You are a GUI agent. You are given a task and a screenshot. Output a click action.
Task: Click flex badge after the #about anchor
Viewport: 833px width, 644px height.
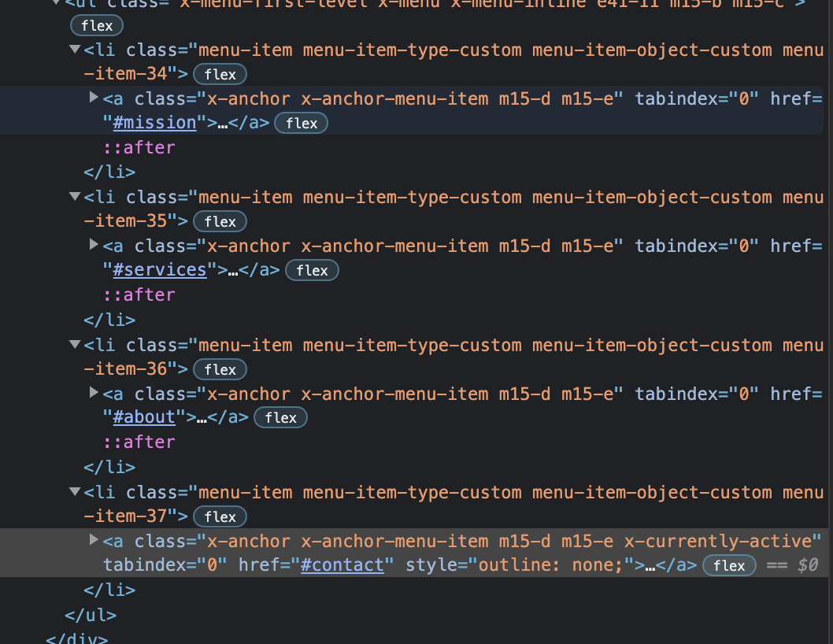[280, 418]
